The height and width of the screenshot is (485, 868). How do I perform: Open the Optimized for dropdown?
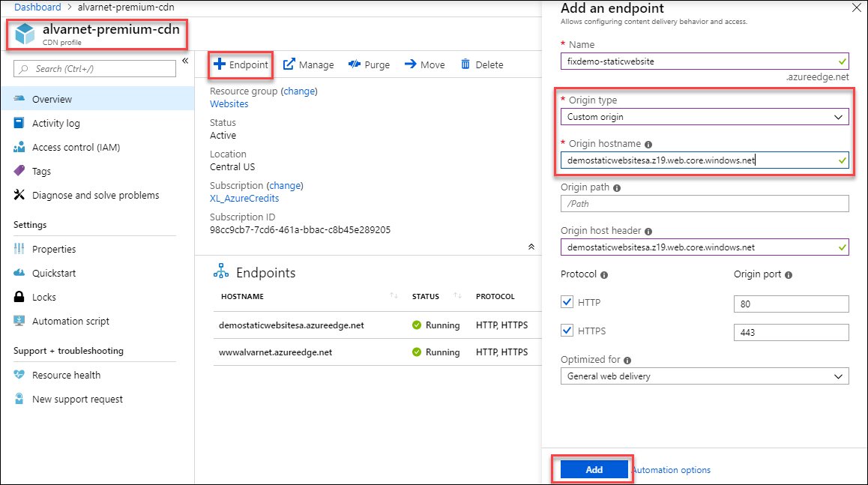coord(704,376)
